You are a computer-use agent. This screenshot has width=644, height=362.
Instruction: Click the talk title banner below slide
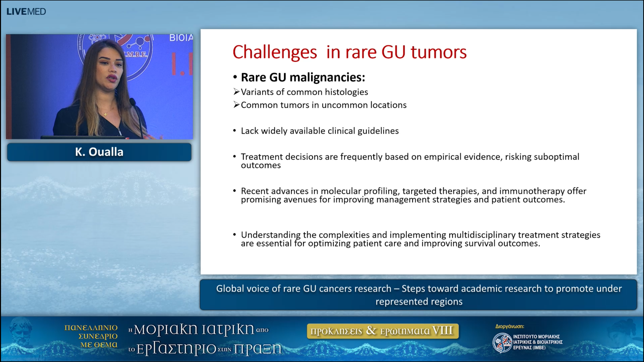pyautogui.click(x=419, y=295)
